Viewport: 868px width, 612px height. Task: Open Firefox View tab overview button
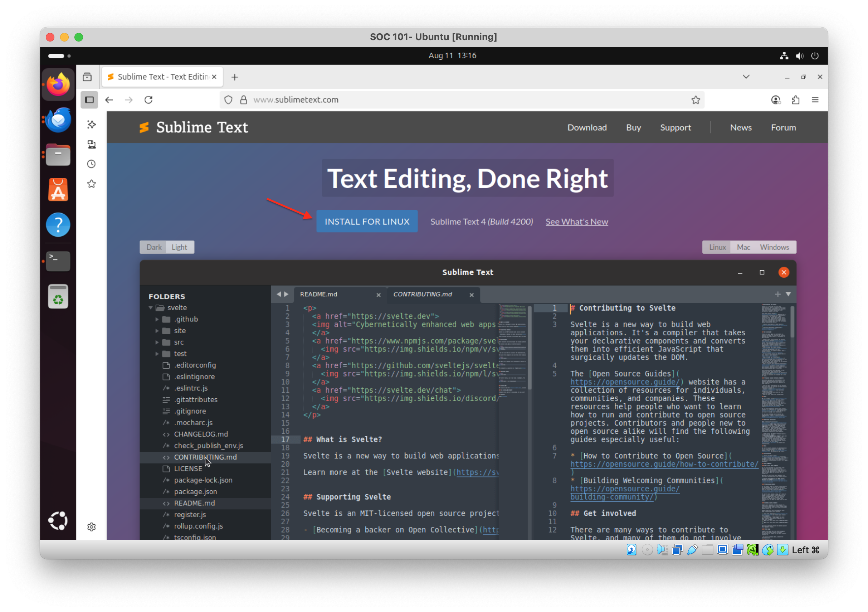click(x=87, y=77)
